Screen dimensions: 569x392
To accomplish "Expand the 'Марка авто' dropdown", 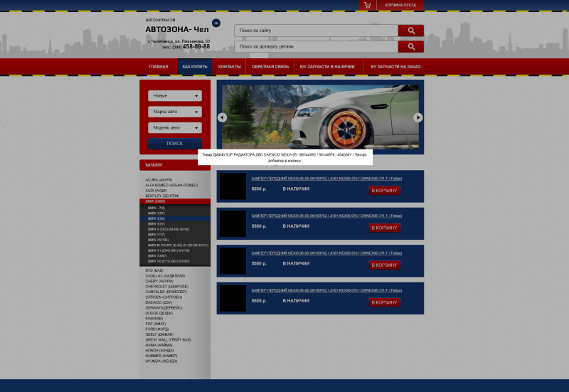I will [175, 112].
